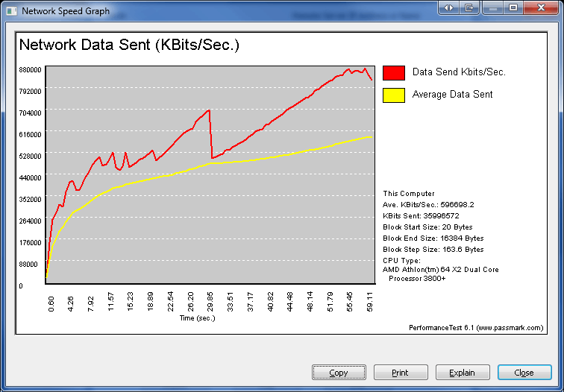Click the 18.89 time axis tick
This screenshot has height=392, width=564.
(x=151, y=302)
